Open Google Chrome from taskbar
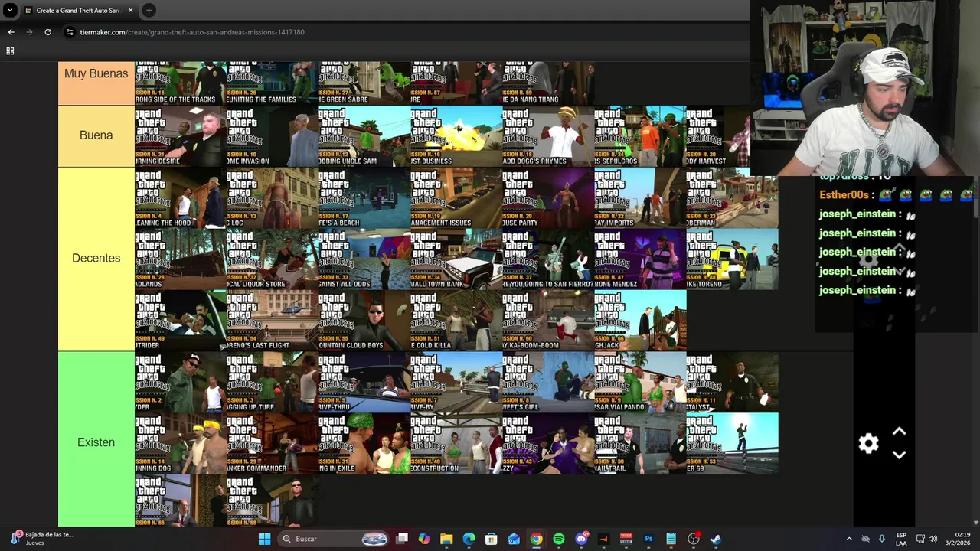 [x=536, y=539]
